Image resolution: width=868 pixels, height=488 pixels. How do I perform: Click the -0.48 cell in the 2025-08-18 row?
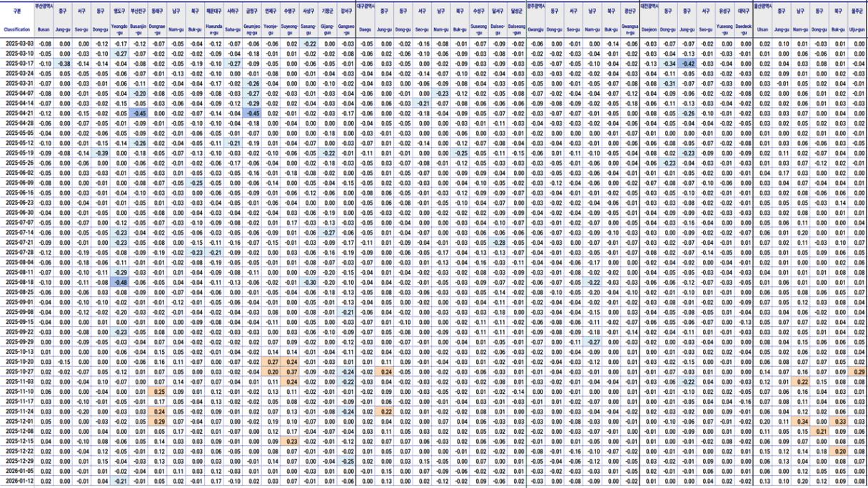pos(121,282)
